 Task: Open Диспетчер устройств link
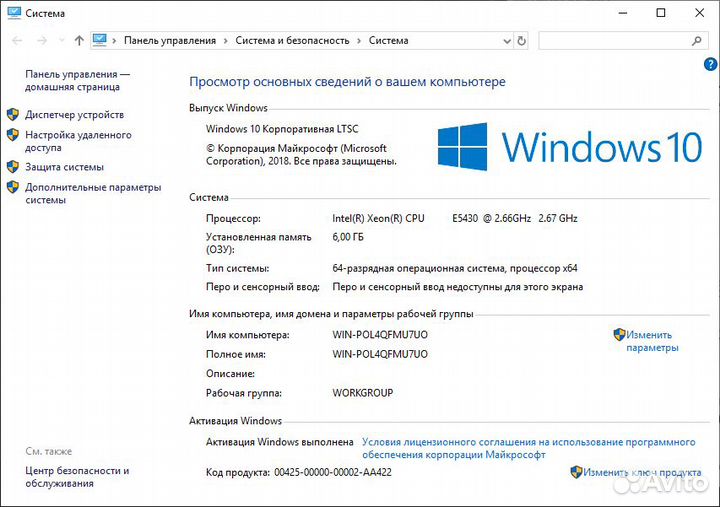coord(74,114)
